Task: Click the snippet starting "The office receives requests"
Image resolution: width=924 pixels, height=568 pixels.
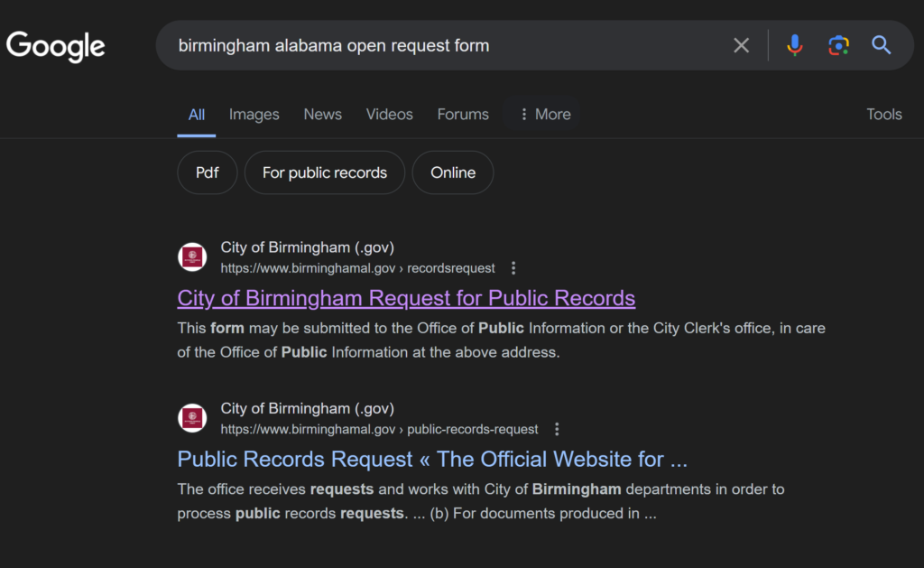Action: coord(481,501)
